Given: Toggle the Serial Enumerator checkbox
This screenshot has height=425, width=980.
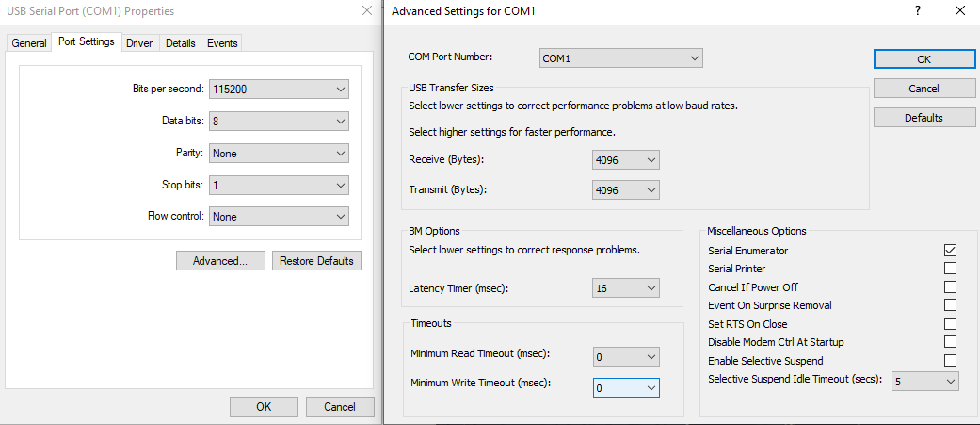Looking at the screenshot, I should point(950,251).
